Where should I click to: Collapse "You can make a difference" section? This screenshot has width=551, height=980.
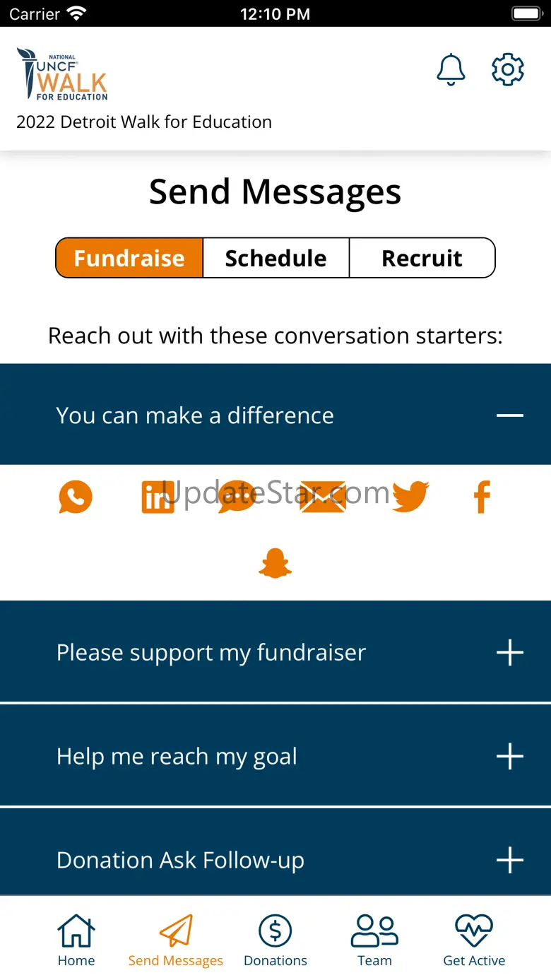tap(509, 415)
